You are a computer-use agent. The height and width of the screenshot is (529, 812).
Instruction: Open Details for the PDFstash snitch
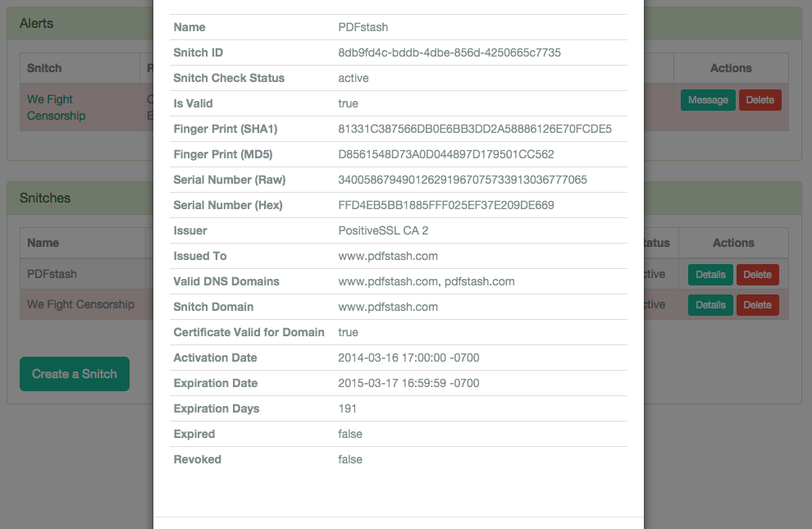point(709,274)
